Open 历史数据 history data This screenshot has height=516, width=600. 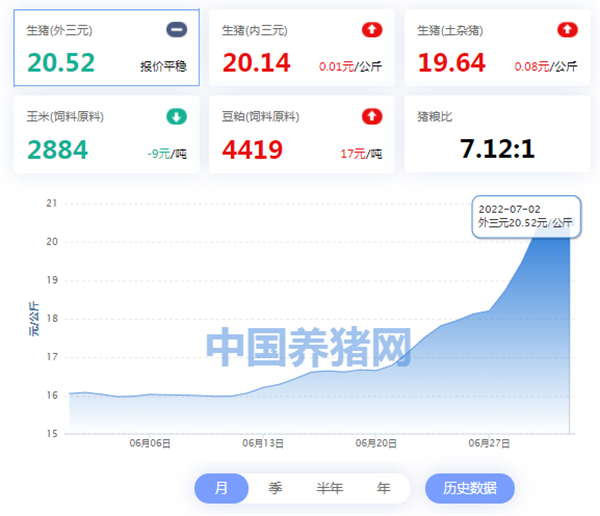pyautogui.click(x=470, y=488)
